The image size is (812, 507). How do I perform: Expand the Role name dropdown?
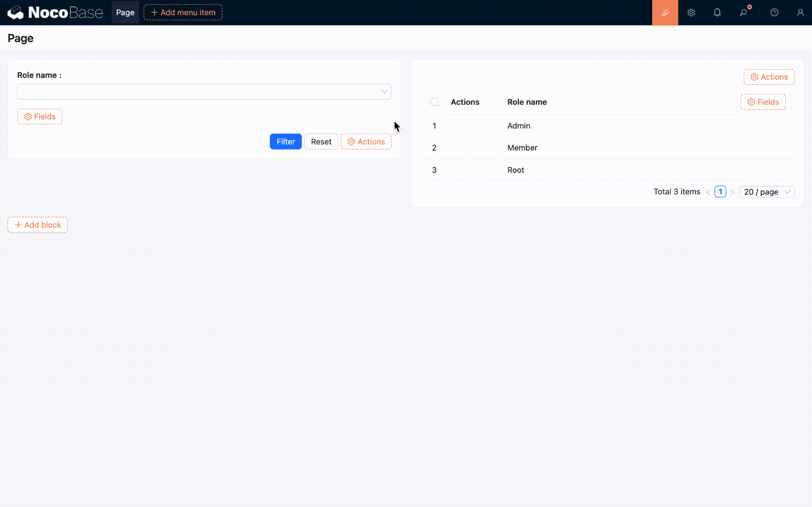point(204,92)
